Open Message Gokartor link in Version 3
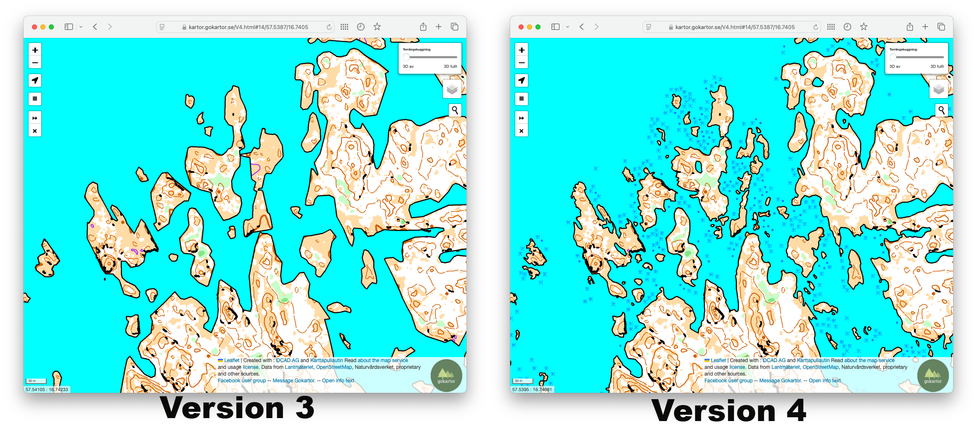The image size is (980, 424). [294, 381]
